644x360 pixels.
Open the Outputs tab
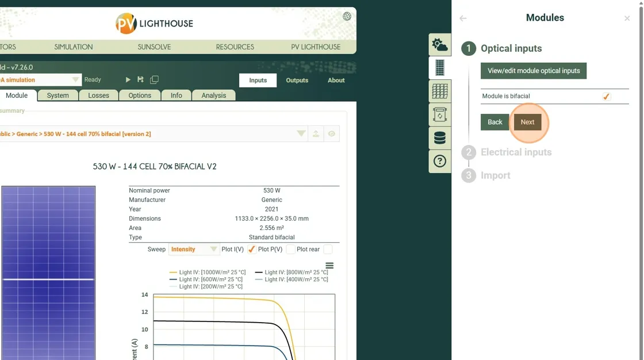click(x=297, y=81)
